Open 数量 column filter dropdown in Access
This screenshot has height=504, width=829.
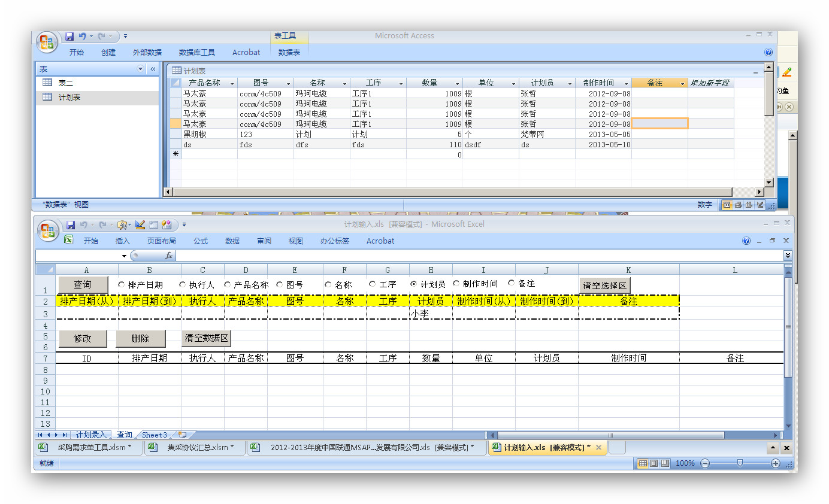tap(457, 83)
